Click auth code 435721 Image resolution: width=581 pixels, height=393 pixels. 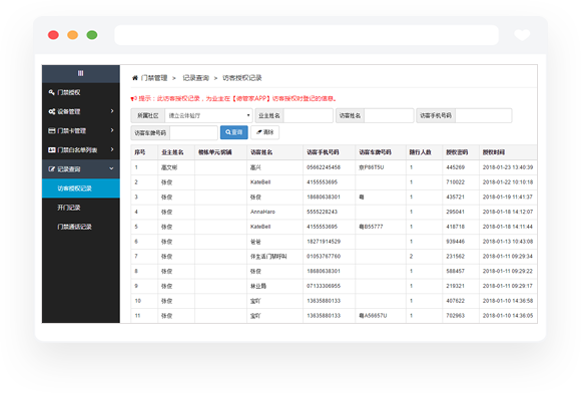click(x=455, y=197)
